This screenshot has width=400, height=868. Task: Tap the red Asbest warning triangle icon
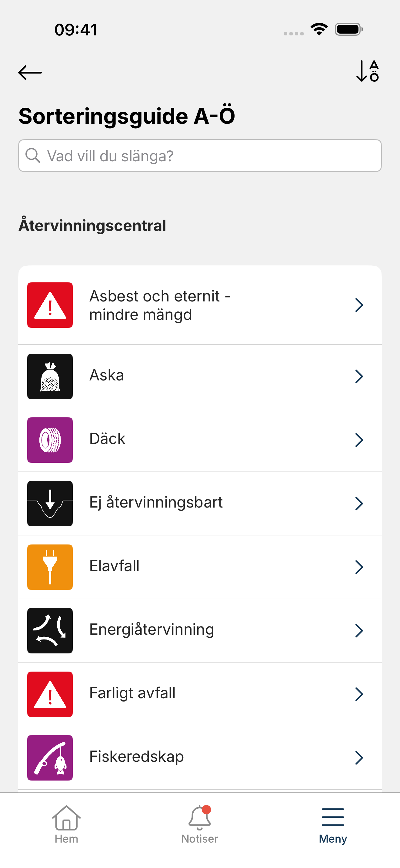tap(50, 305)
